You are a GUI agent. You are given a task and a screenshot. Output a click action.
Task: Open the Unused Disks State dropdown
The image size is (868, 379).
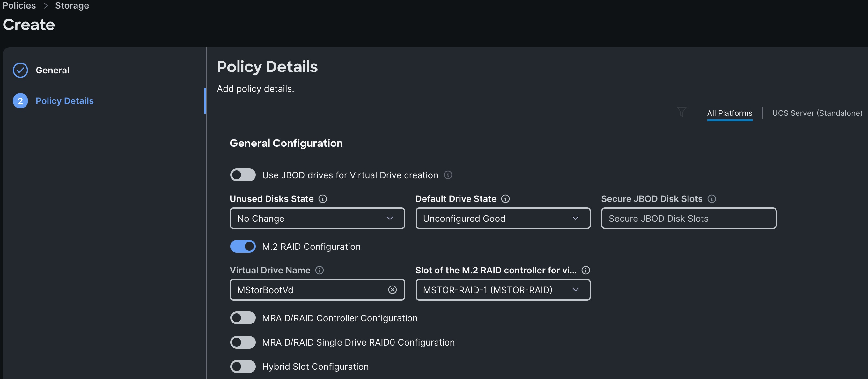coord(317,219)
